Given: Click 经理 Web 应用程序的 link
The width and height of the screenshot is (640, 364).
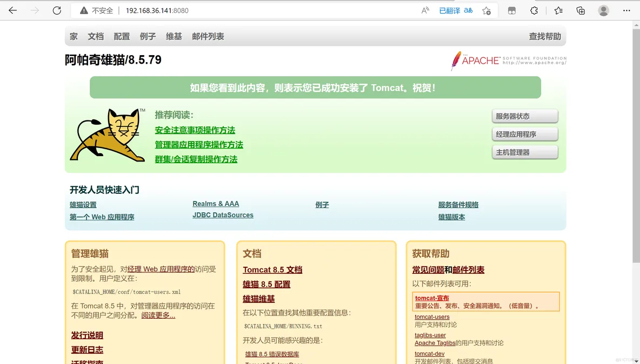Looking at the screenshot, I should (x=161, y=269).
